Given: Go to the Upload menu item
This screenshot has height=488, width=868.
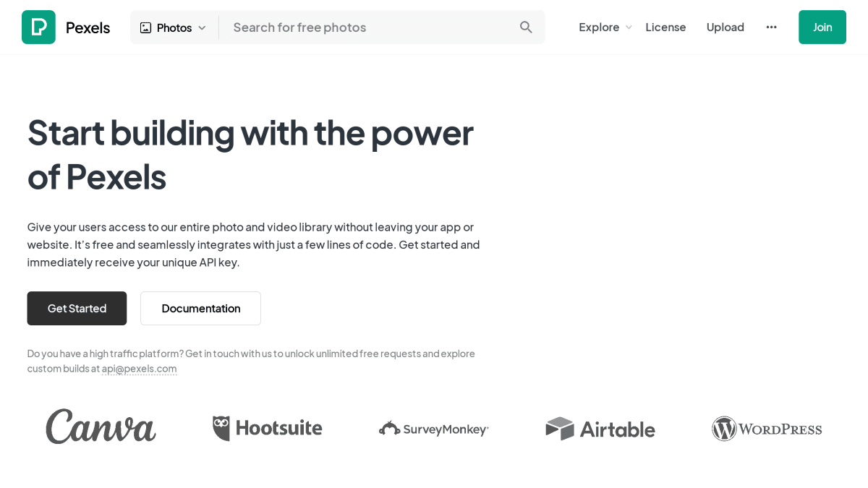Looking at the screenshot, I should point(725,27).
